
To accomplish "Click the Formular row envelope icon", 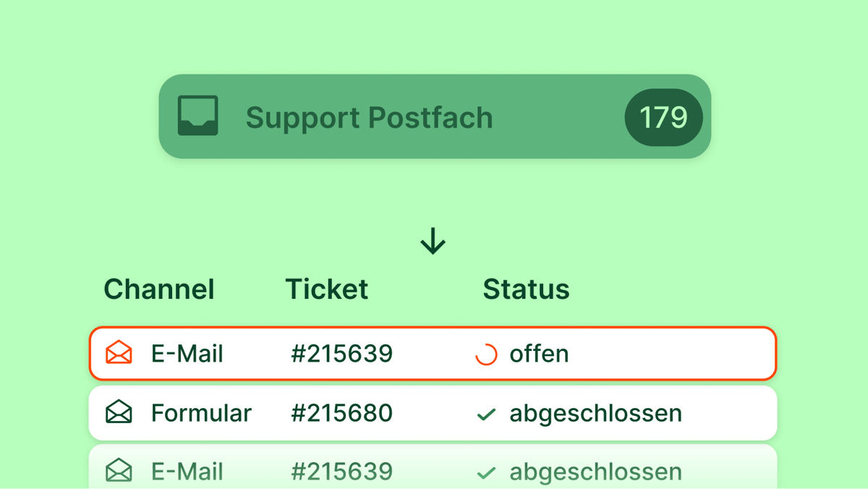I will point(119,413).
